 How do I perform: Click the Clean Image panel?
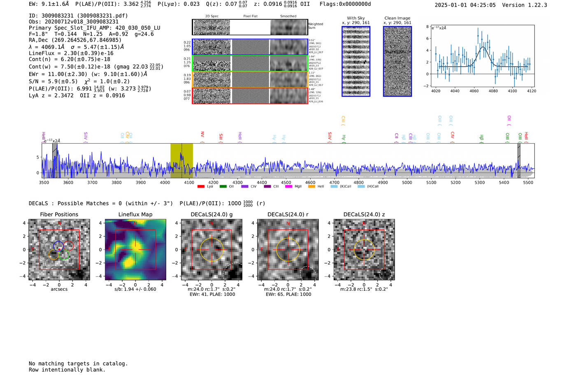pos(397,61)
